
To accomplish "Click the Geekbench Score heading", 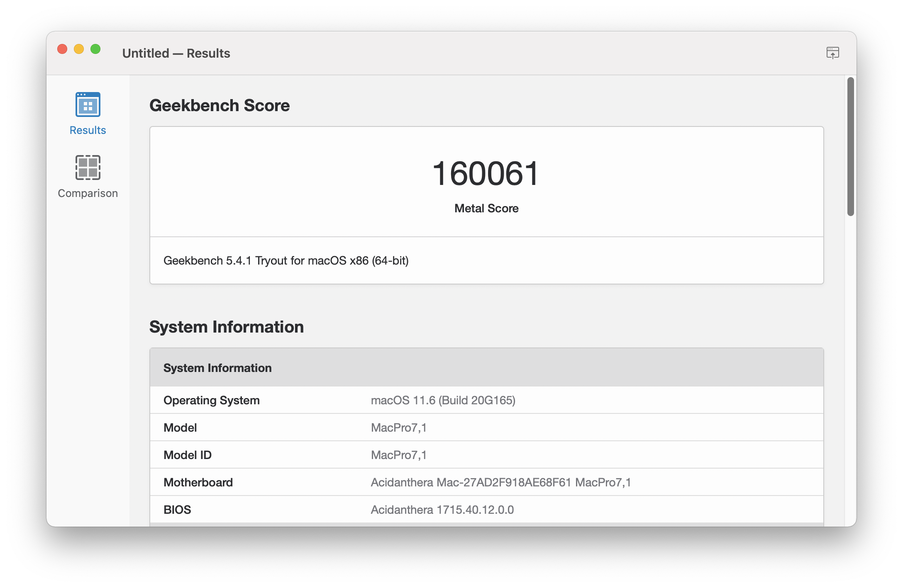I will pos(220,105).
